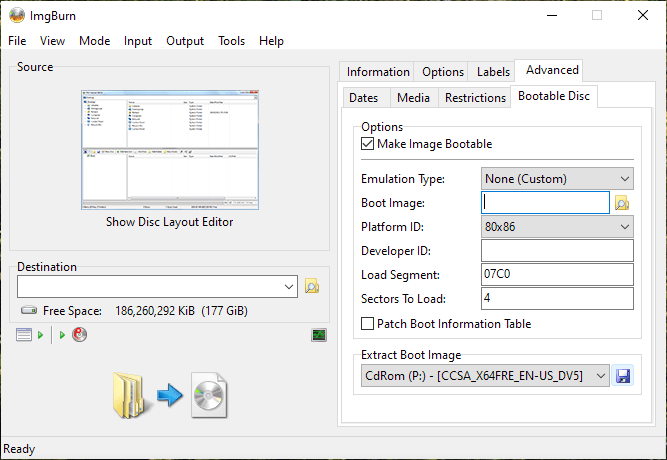Open the log window view icon
This screenshot has width=667, height=460.
(25, 335)
